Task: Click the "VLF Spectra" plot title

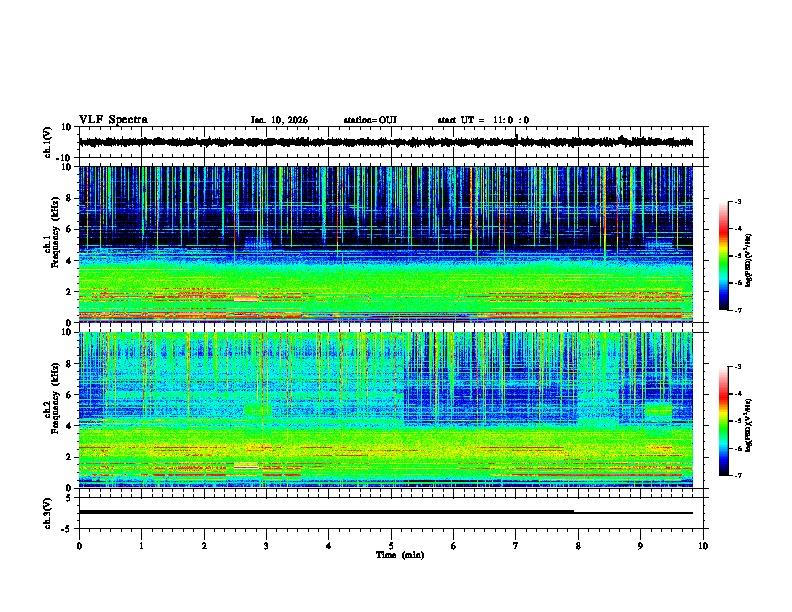Action: tap(113, 120)
